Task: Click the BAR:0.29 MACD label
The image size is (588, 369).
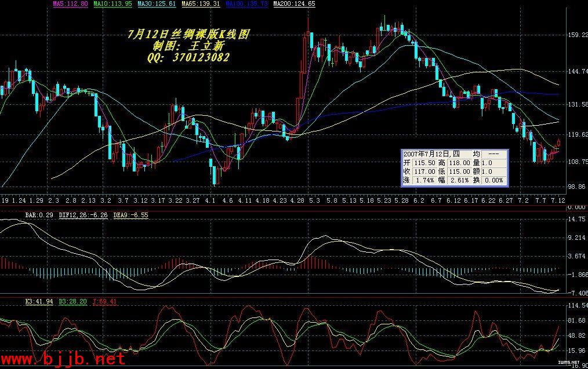Action: (39, 215)
